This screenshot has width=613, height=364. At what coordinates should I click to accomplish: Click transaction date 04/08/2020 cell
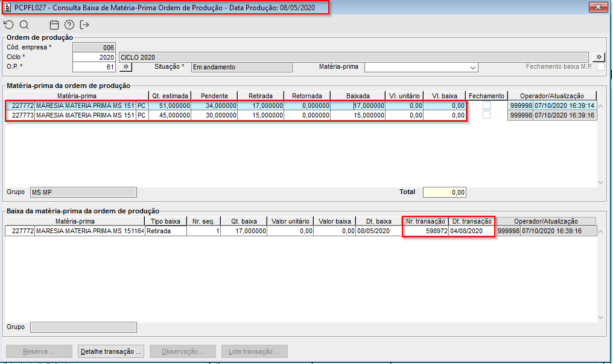472,231
